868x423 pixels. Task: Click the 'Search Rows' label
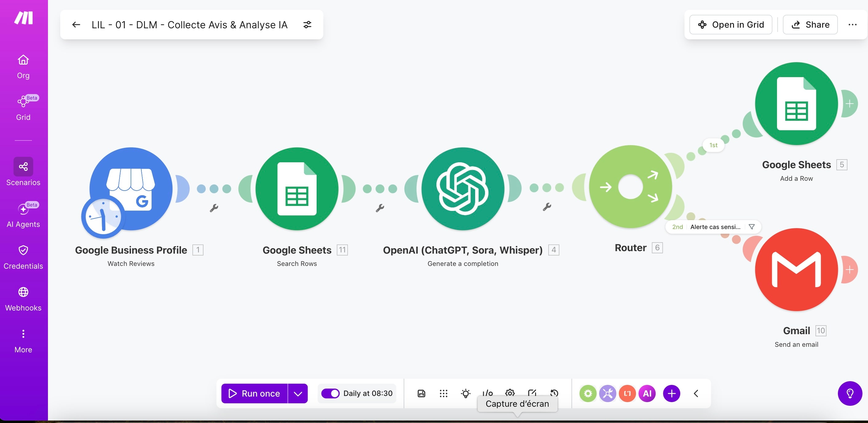[297, 263]
